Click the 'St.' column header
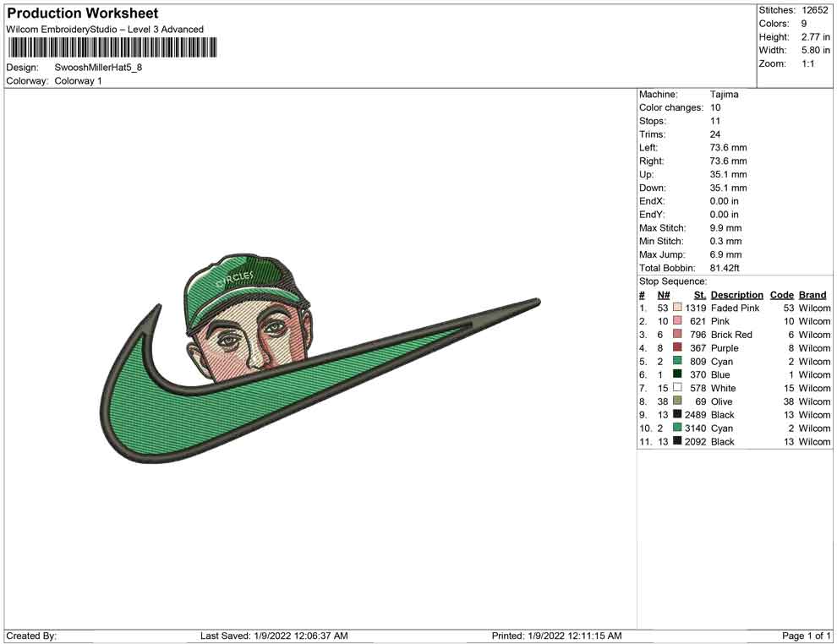This screenshot has height=644, width=837. (x=700, y=295)
